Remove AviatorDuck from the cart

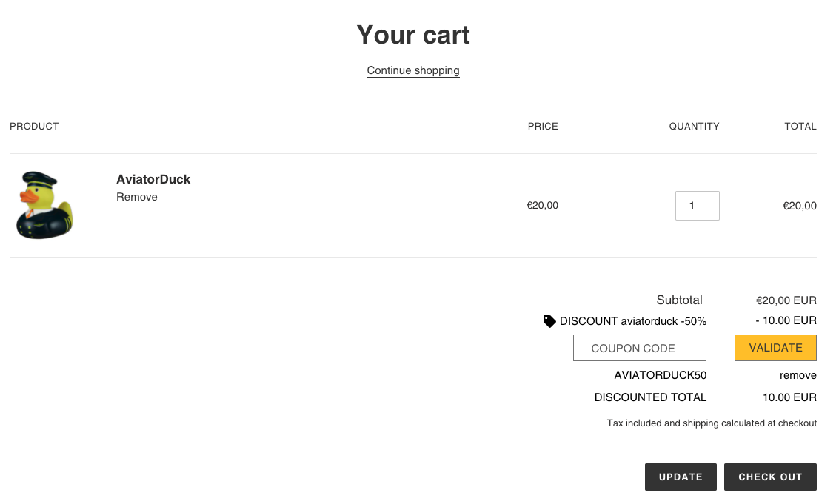137,197
